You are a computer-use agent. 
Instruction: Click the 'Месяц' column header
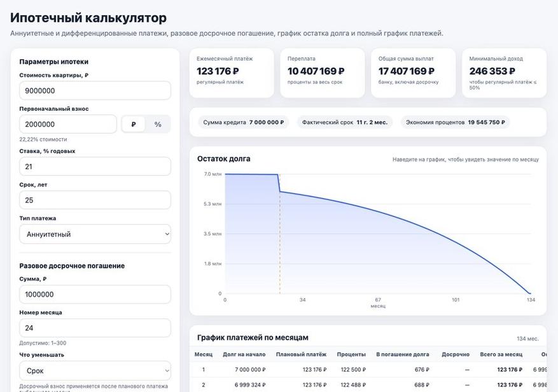tap(203, 354)
